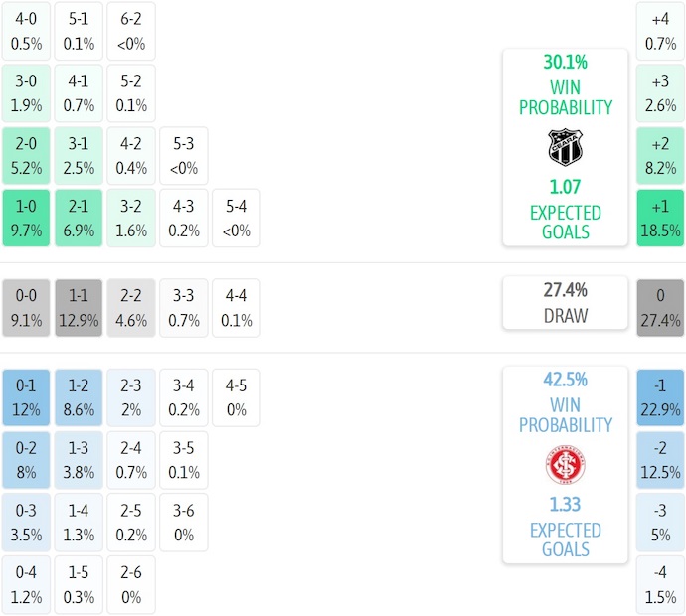The width and height of the screenshot is (686, 616).
Task: Click the Ceará club crest icon
Action: point(565,147)
